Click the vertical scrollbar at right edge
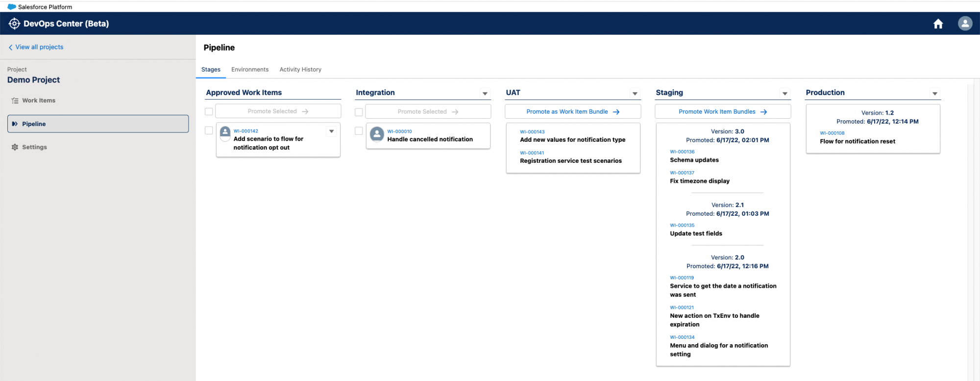The image size is (980, 381). point(970,230)
